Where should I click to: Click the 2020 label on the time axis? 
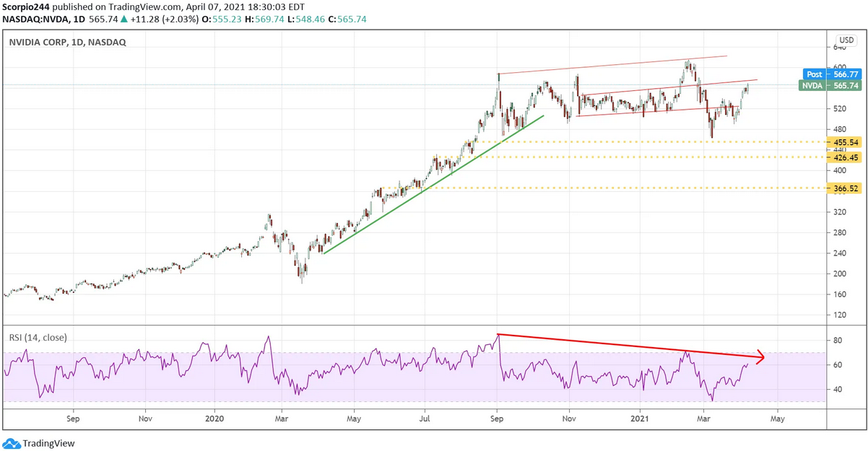(x=215, y=417)
